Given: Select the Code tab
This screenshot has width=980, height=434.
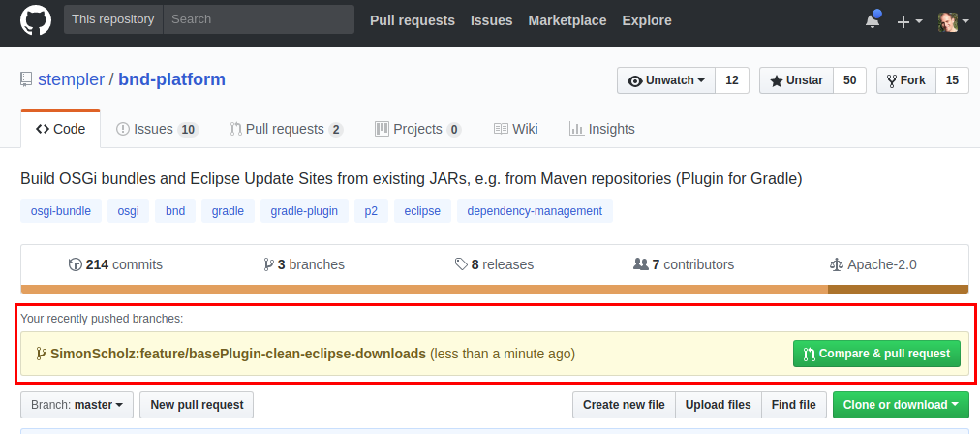Looking at the screenshot, I should 61,129.
